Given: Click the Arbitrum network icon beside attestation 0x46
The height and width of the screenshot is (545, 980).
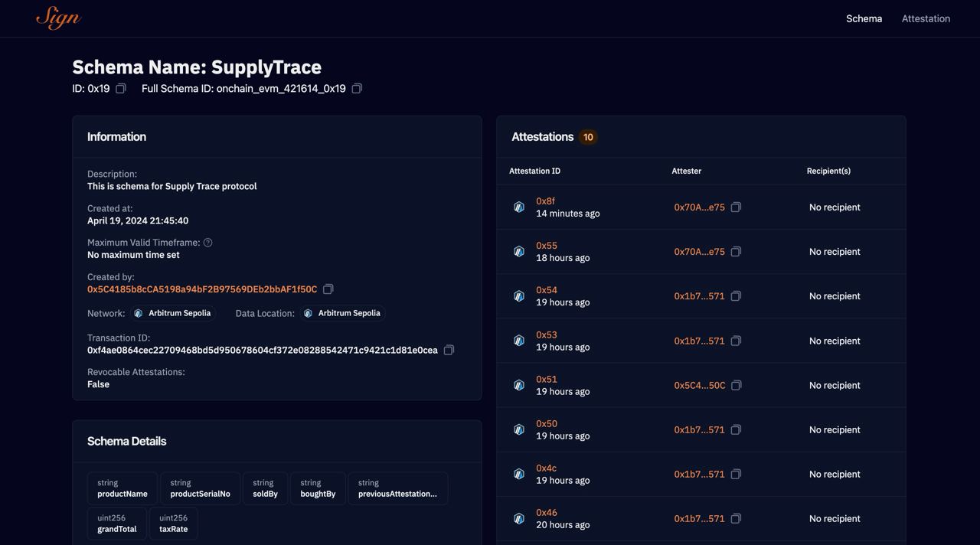Looking at the screenshot, I should pos(518,518).
